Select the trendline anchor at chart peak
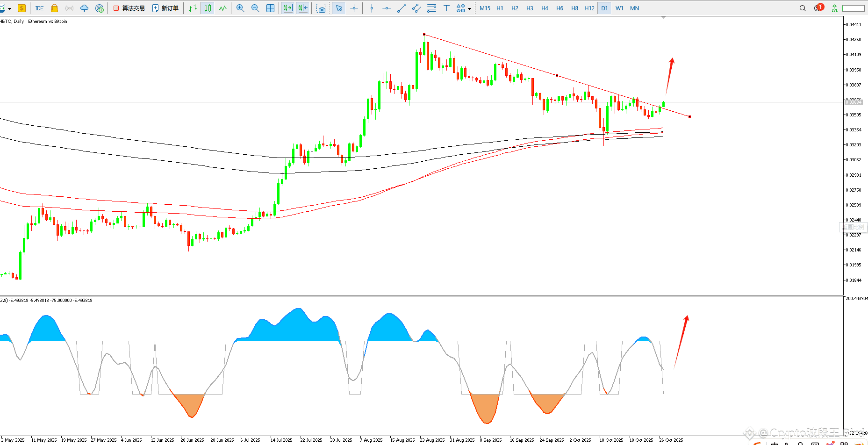Screen dimensions: 868x445 (x=424, y=34)
